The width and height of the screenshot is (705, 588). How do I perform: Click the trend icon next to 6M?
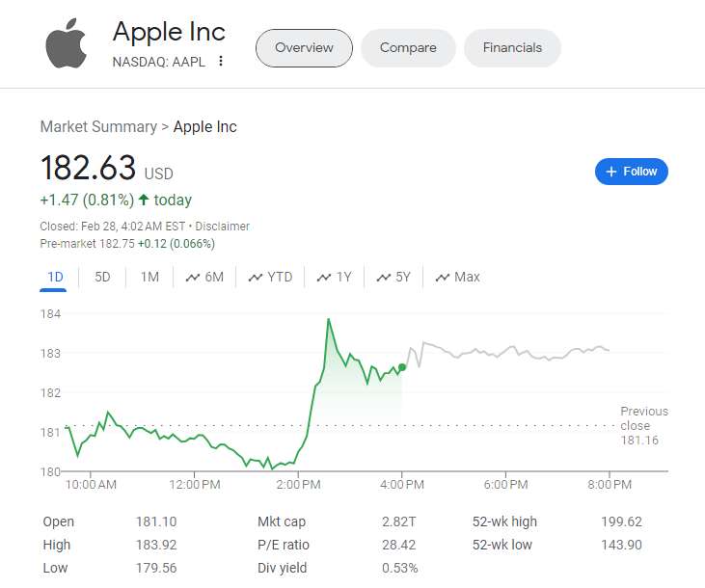pyautogui.click(x=193, y=278)
